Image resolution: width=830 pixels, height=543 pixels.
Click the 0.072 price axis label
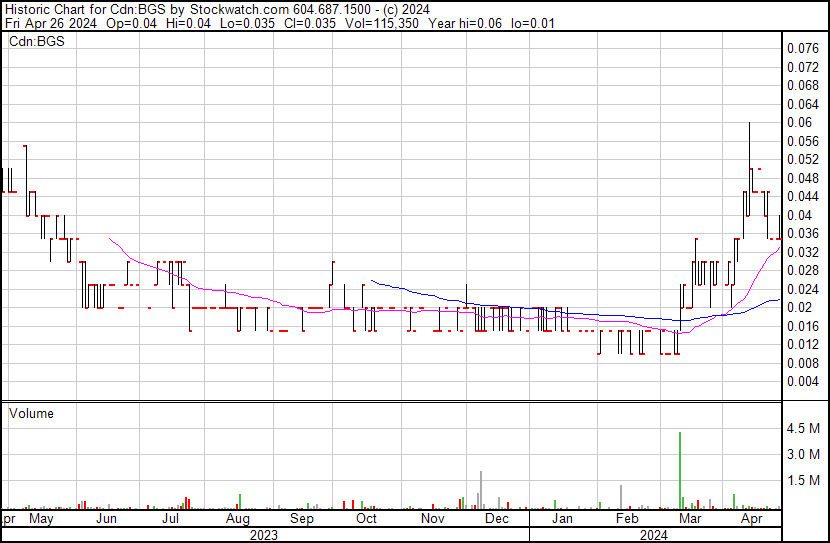(803, 67)
